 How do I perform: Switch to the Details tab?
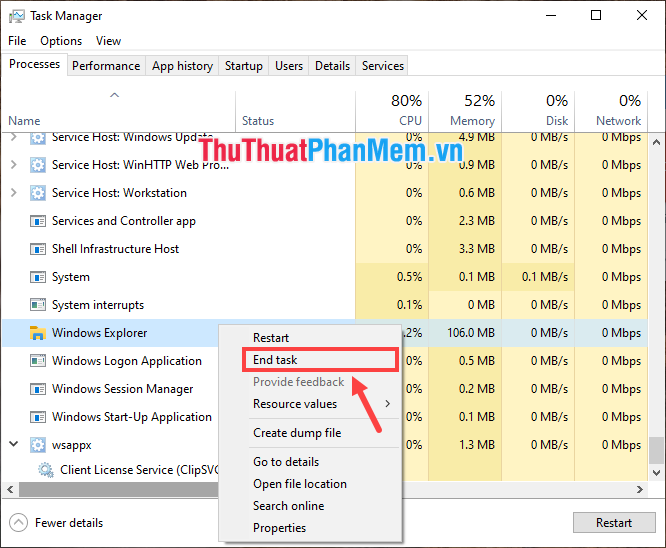click(332, 66)
